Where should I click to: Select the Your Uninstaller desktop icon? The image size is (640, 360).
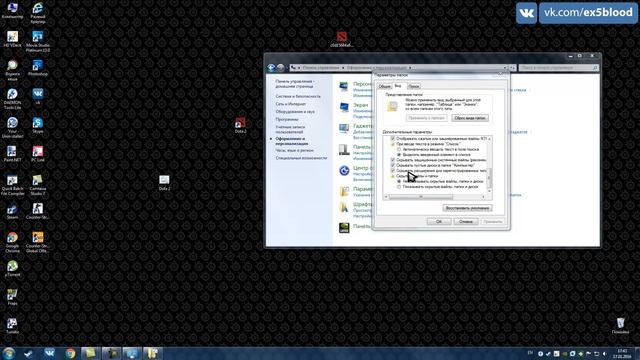(x=12, y=127)
